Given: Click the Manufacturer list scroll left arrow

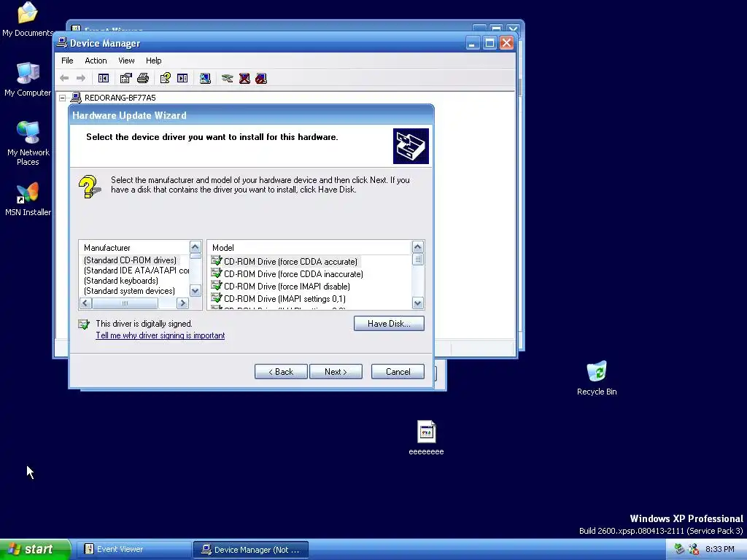Looking at the screenshot, I should point(86,303).
